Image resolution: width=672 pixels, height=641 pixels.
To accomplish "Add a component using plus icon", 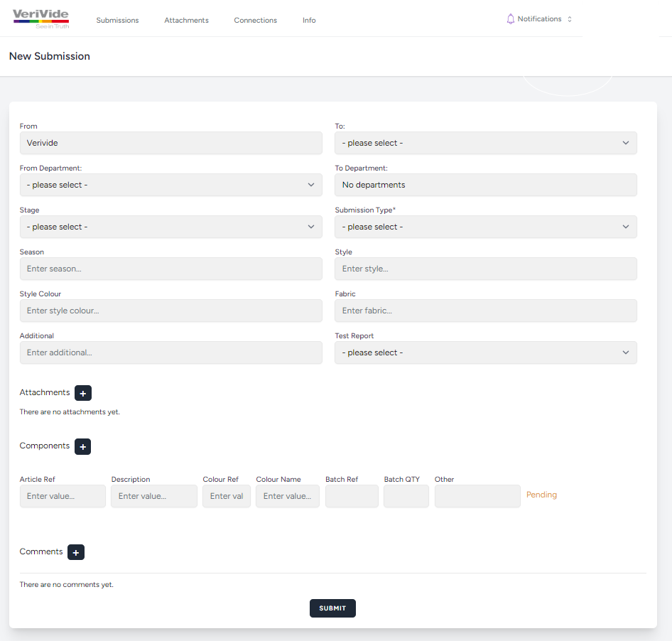I will pos(82,446).
